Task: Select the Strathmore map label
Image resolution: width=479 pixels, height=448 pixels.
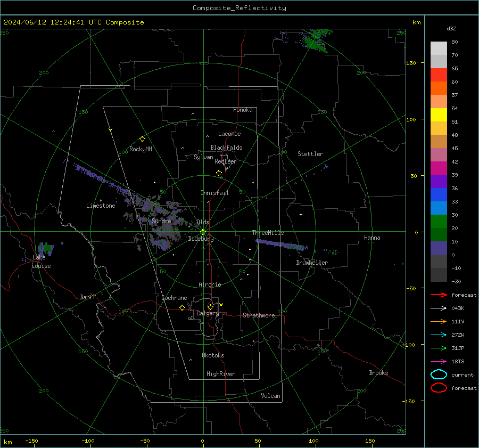Action: point(259,315)
